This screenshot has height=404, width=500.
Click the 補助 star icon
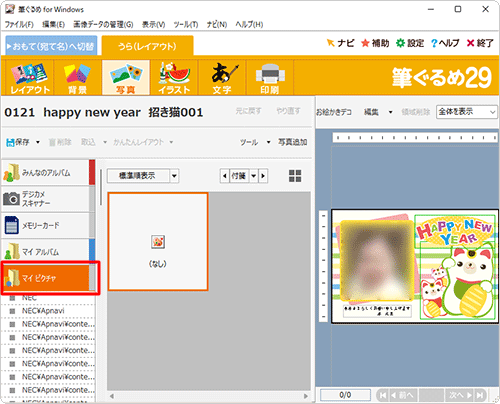click(375, 43)
